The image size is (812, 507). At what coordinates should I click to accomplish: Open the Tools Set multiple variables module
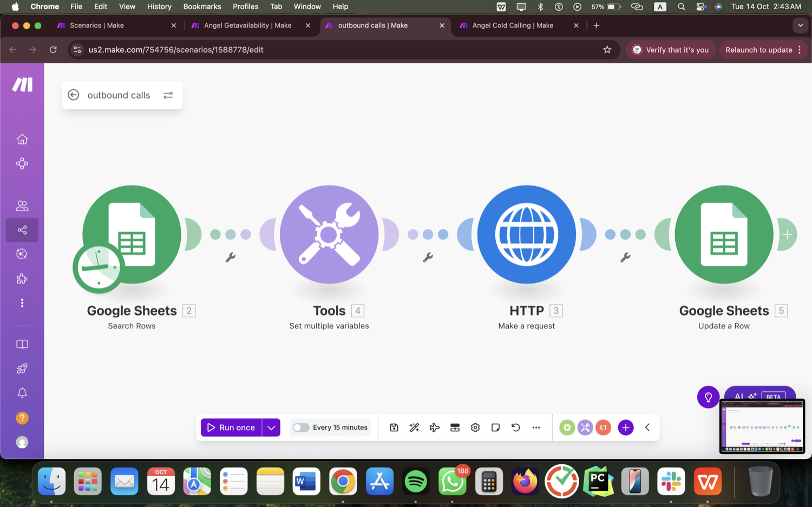coord(329,234)
